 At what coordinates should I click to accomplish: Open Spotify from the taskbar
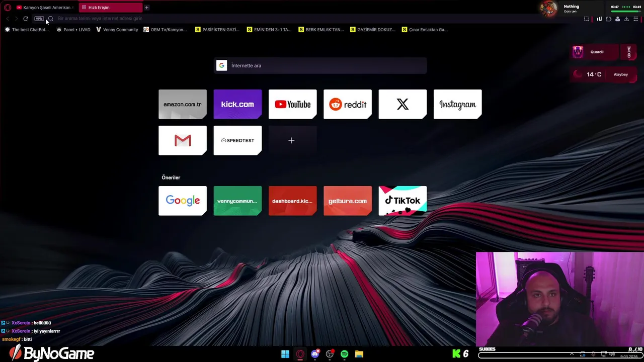click(x=345, y=354)
